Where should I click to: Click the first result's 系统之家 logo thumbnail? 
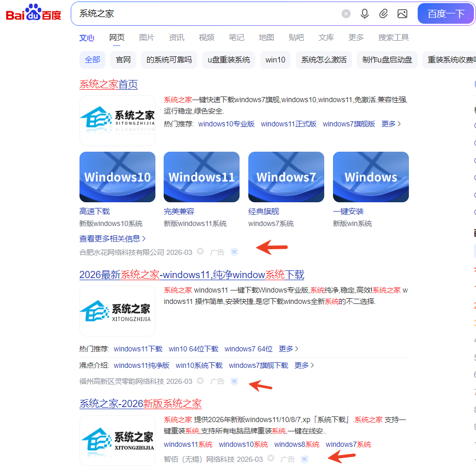coord(117,121)
